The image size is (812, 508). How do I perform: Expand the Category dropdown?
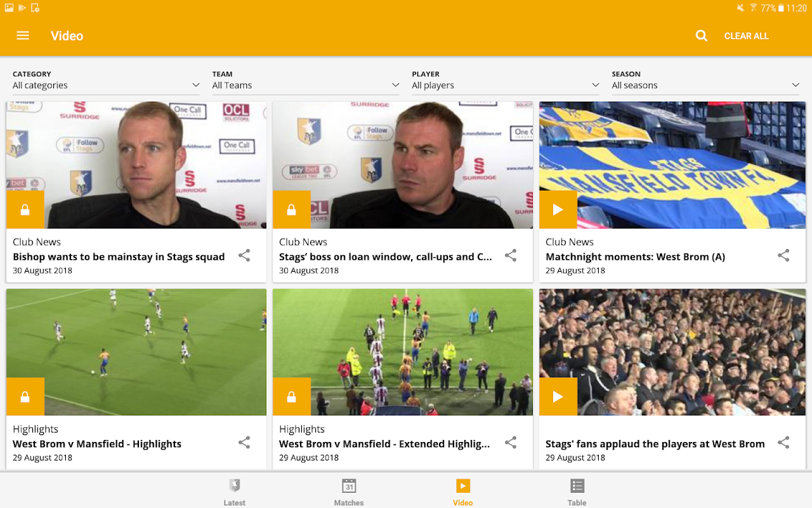click(106, 81)
